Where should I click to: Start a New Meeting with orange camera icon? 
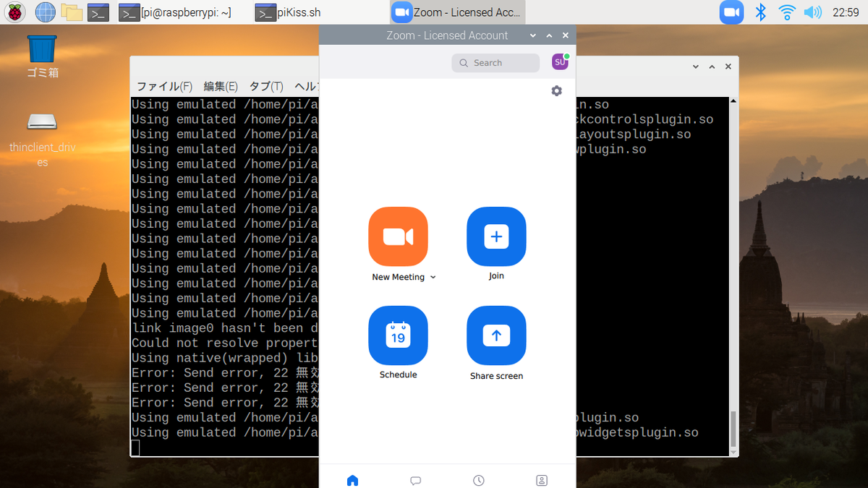tap(398, 237)
